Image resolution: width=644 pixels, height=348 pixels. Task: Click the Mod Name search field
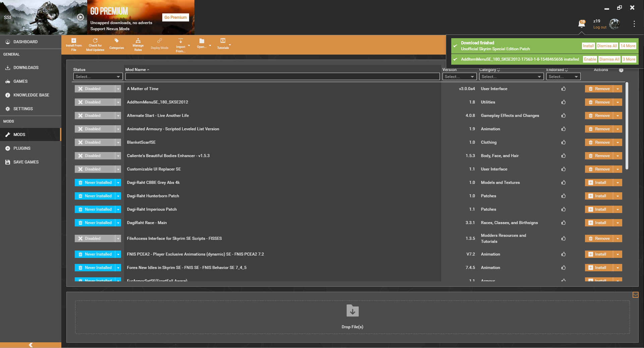pos(282,77)
